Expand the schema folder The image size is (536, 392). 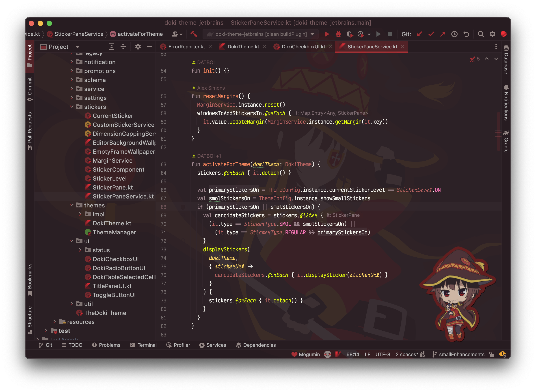[71, 80]
